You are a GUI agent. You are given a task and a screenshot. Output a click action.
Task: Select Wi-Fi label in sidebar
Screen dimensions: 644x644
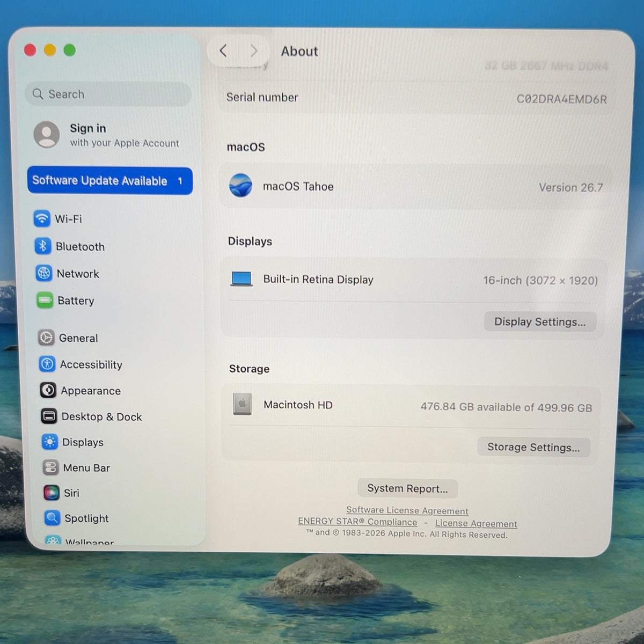pyautogui.click(x=68, y=219)
